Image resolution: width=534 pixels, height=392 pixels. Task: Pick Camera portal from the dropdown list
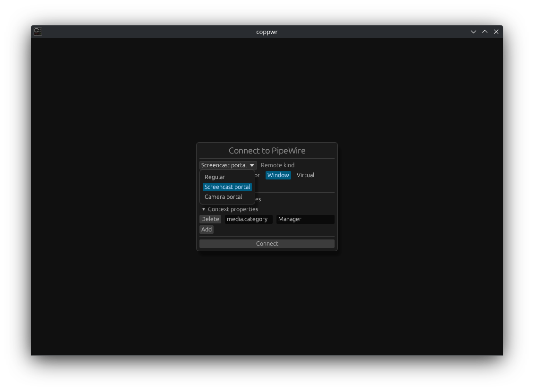click(227, 196)
